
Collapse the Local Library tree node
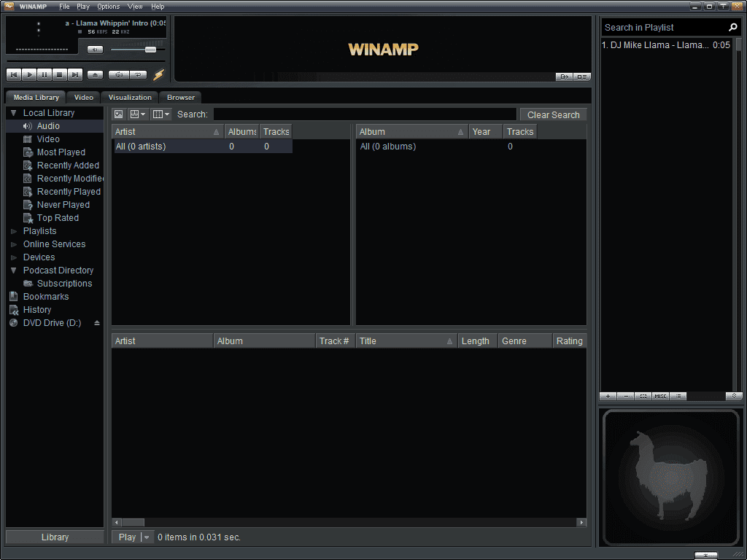click(x=14, y=113)
